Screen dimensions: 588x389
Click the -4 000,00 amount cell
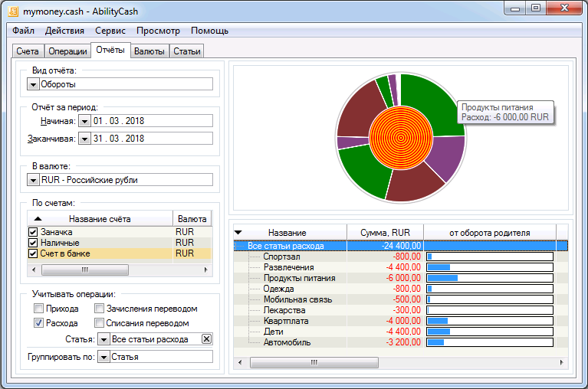pyautogui.click(x=385, y=321)
